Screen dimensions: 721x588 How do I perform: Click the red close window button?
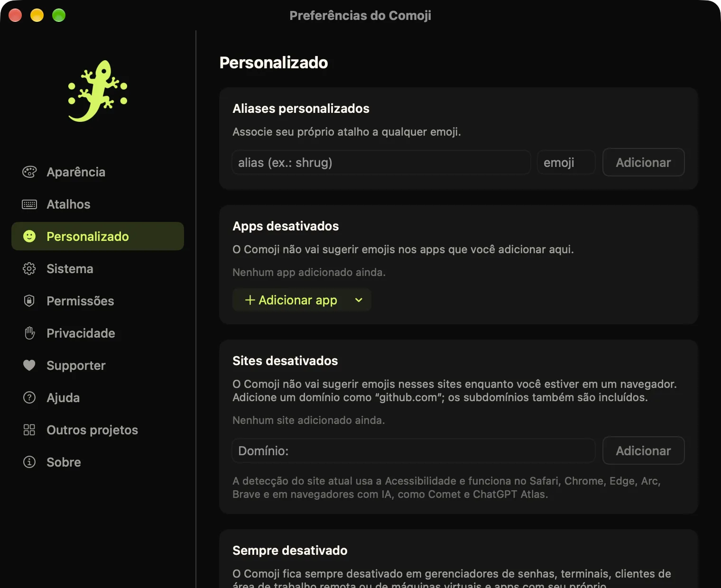tap(15, 15)
